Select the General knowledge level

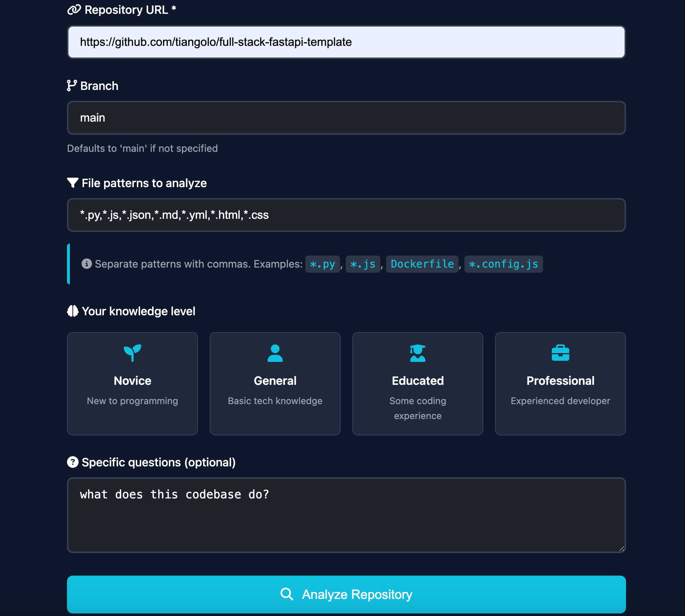(x=275, y=383)
